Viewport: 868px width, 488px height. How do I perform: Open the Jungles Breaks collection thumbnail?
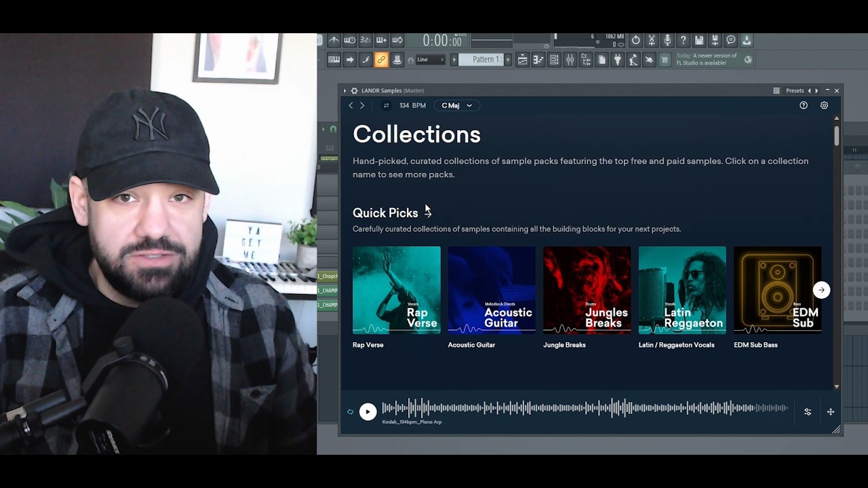587,290
